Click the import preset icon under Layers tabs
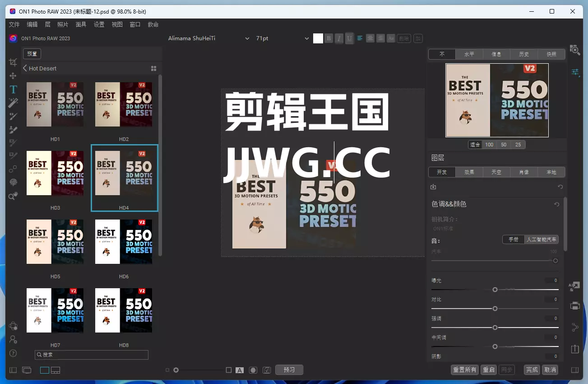The height and width of the screenshot is (384, 588). point(433,187)
